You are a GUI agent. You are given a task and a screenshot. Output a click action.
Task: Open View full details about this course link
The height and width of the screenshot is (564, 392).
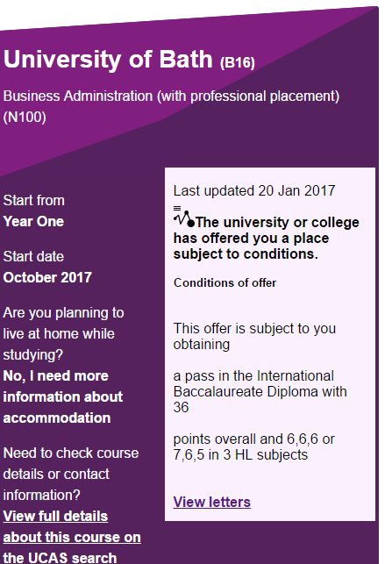pyautogui.click(x=72, y=537)
